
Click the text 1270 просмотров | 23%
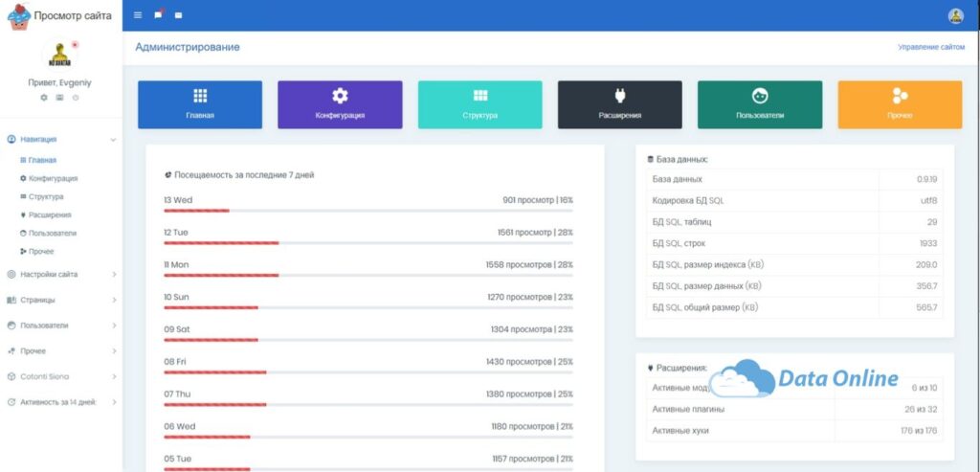[530, 297]
